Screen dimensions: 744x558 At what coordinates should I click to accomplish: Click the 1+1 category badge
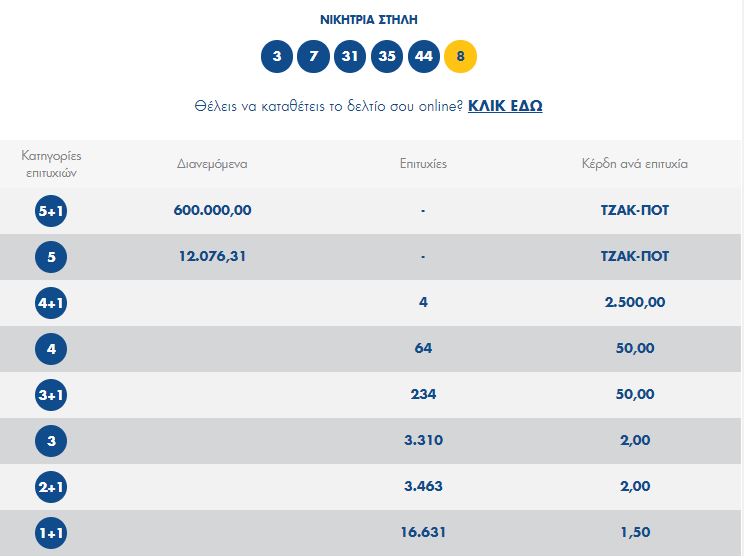pyautogui.click(x=51, y=533)
